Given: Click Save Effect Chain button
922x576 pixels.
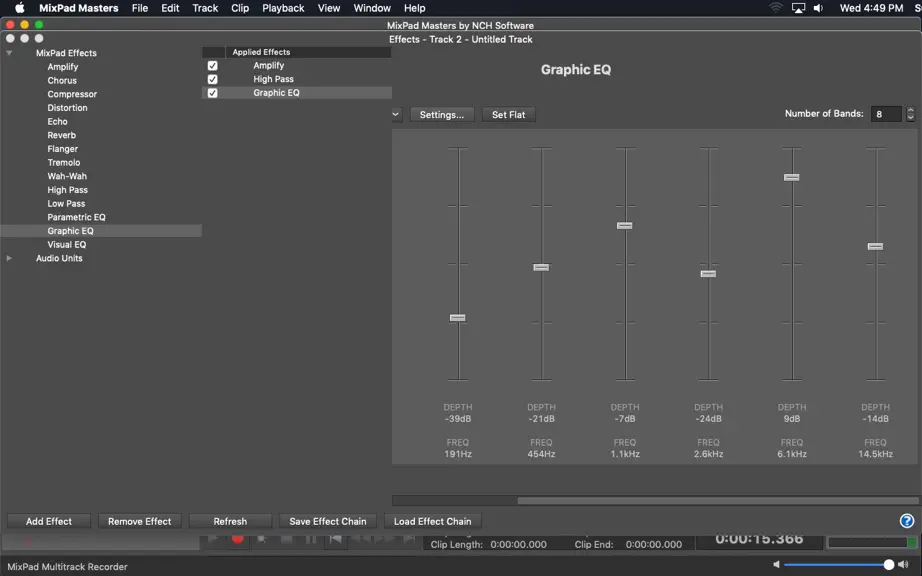Looking at the screenshot, I should click(328, 521).
